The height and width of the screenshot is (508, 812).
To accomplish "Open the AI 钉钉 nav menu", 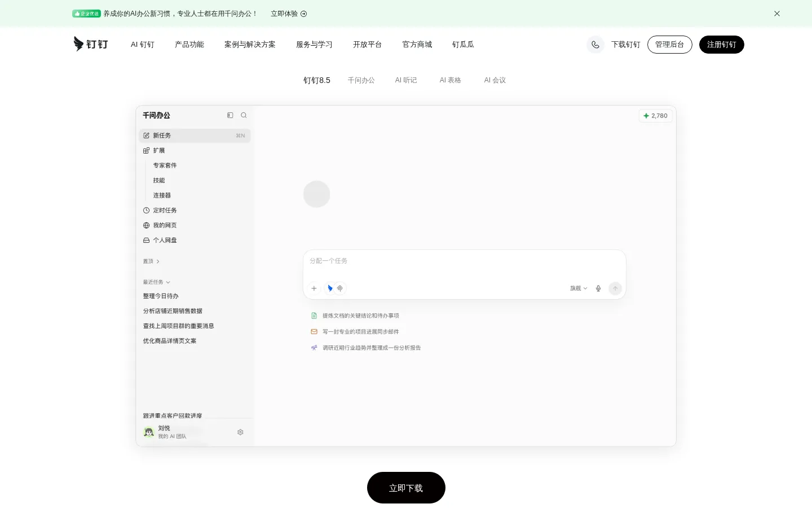I will pos(143,45).
